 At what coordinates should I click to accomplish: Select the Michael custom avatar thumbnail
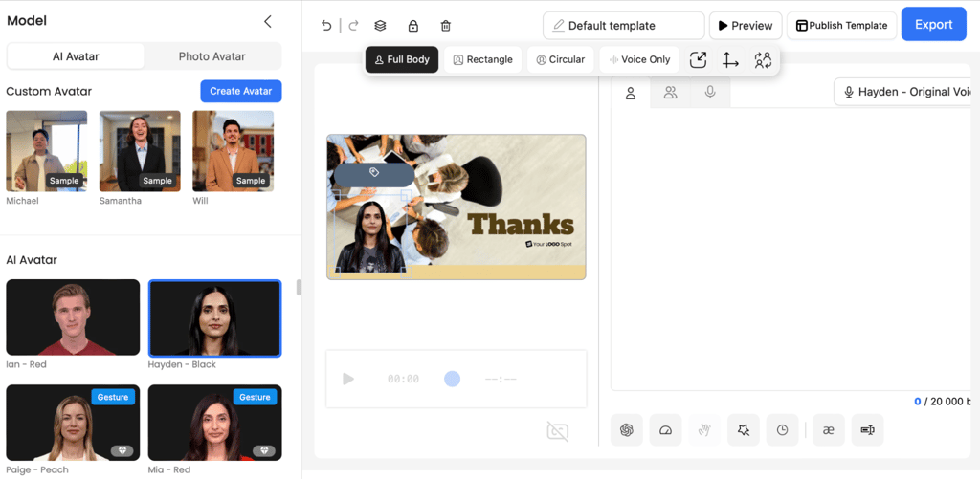coord(47,151)
